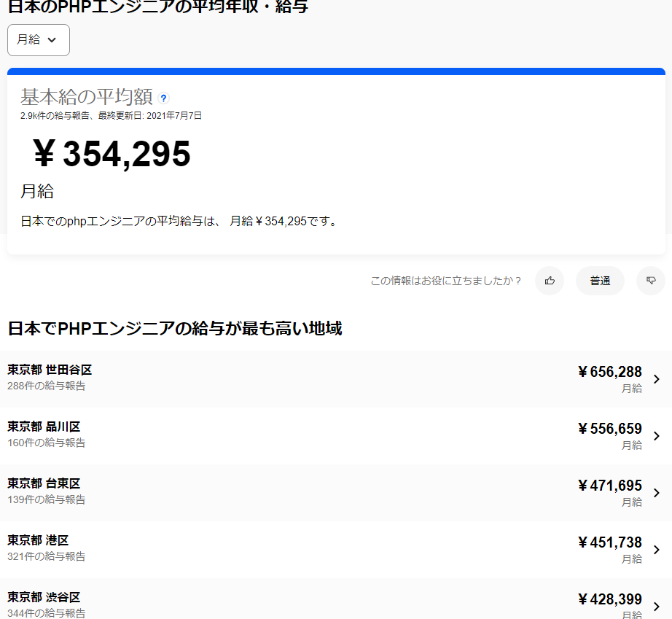Expand the chevron arrow for 世田谷区 row
Image resolution: width=672 pixels, height=619 pixels.
[656, 379]
